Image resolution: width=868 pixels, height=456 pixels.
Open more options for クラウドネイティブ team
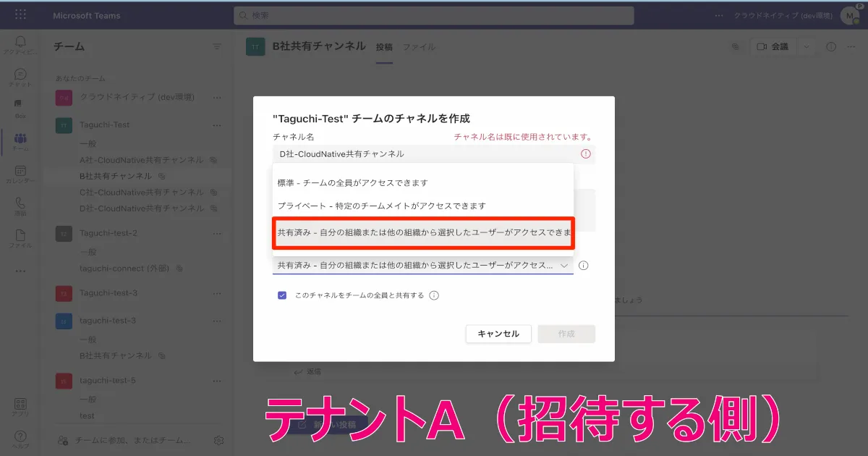coord(217,97)
